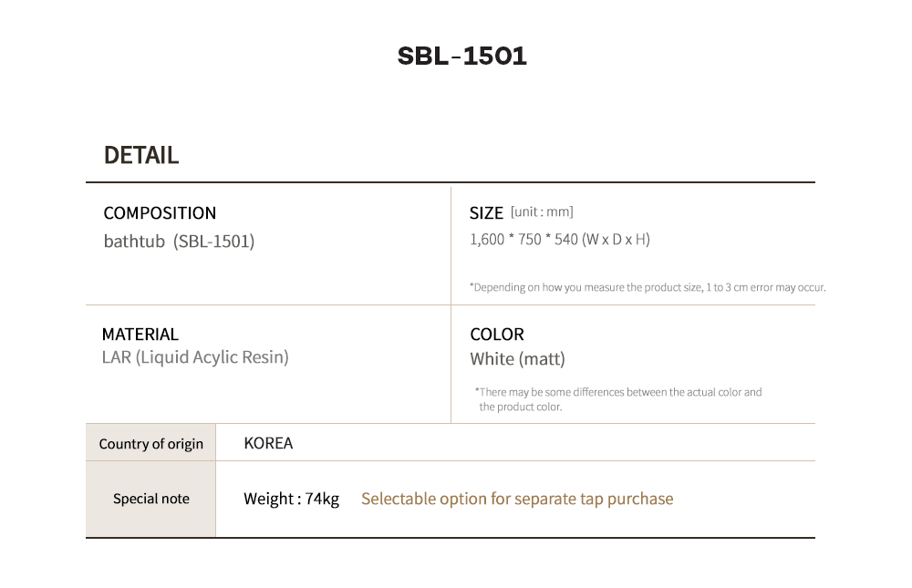Select the word bathtub under COMPOSITION
Viewport: 912px width, 588px height.
click(x=134, y=242)
